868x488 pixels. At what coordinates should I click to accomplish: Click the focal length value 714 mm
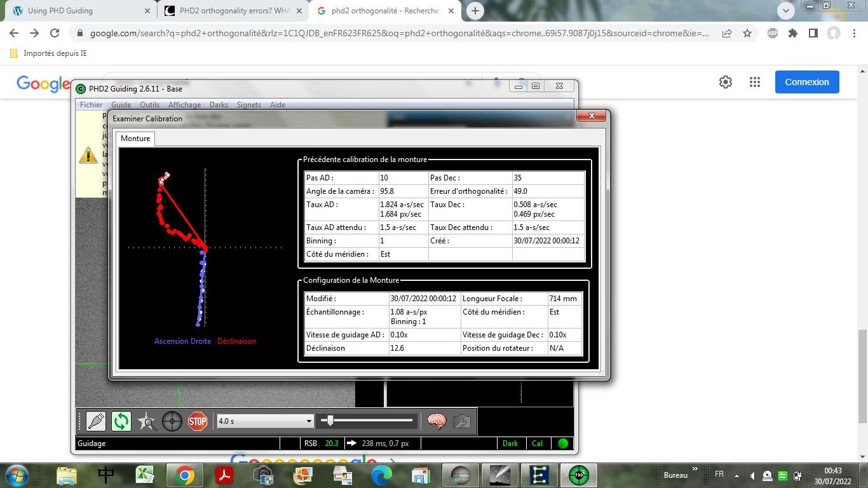pos(563,299)
